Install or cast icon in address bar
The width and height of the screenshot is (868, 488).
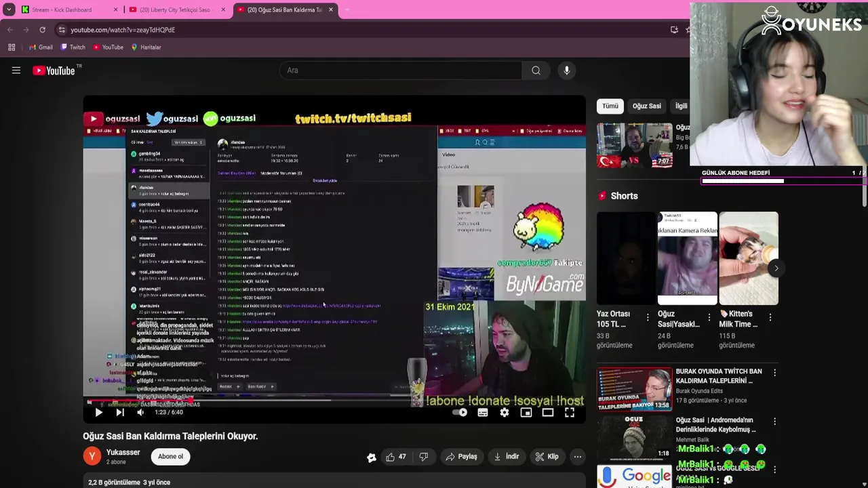[674, 30]
